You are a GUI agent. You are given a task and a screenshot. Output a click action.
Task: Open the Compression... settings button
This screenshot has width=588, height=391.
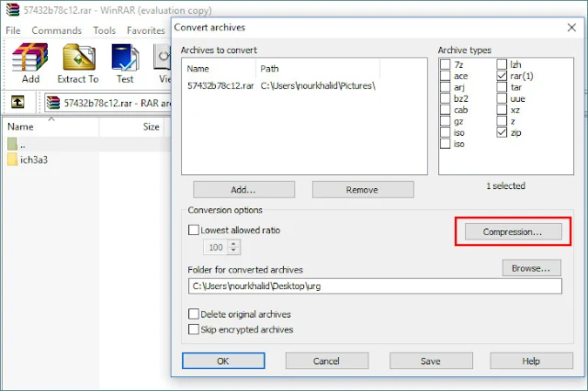pos(513,232)
